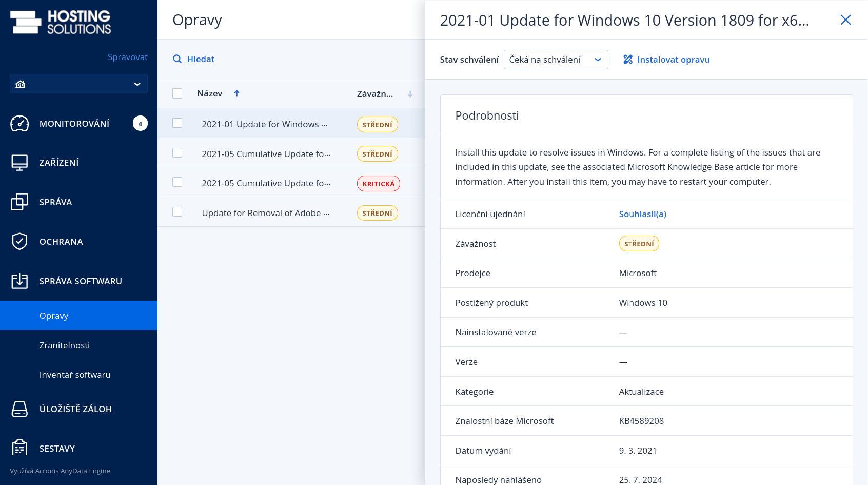
Task: Open the ÚLOŽIŠTĚ ZÁLOH section
Action: click(78, 409)
